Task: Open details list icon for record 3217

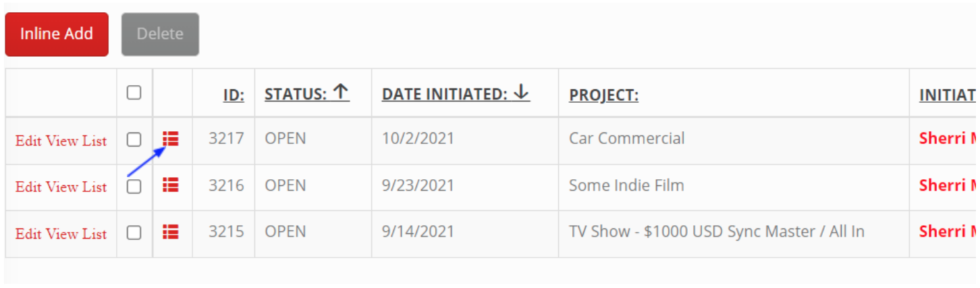Action: point(171,139)
